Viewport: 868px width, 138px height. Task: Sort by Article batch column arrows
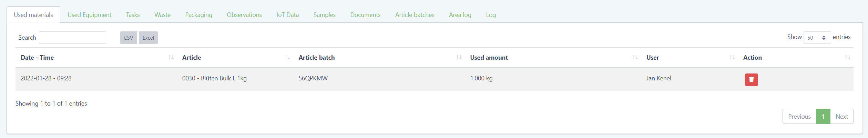coord(459,58)
